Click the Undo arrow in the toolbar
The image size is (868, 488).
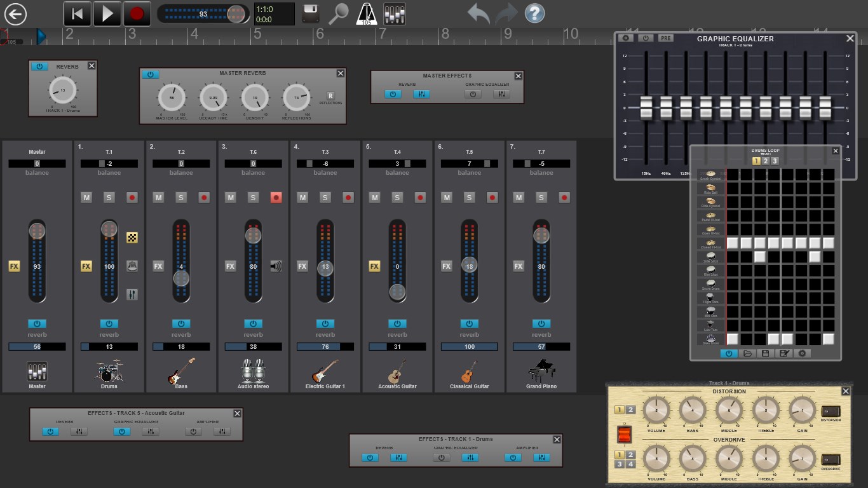(x=477, y=13)
